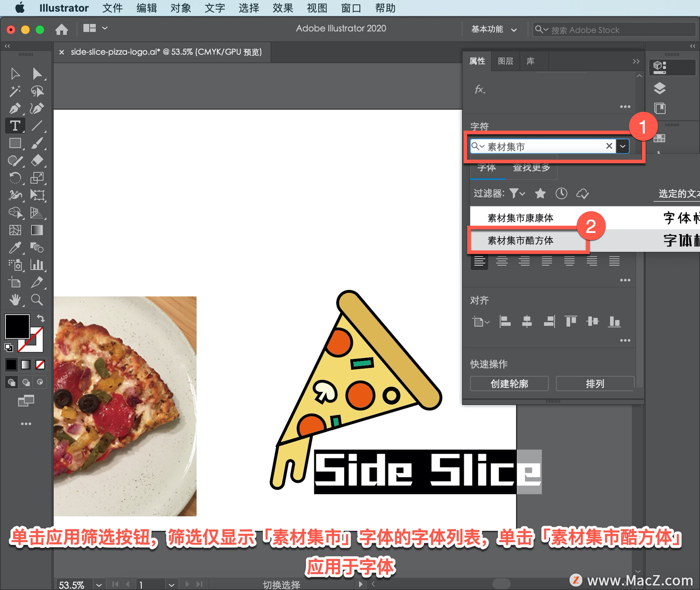Clear the font search field
Image resolution: width=700 pixels, height=590 pixels.
click(x=609, y=146)
